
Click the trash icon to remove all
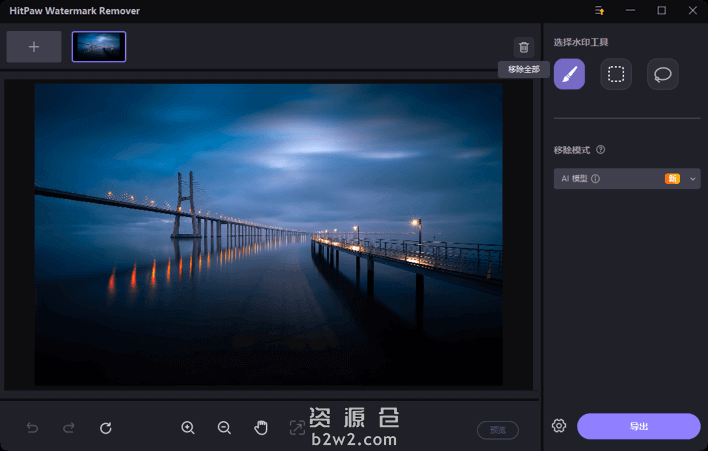524,47
